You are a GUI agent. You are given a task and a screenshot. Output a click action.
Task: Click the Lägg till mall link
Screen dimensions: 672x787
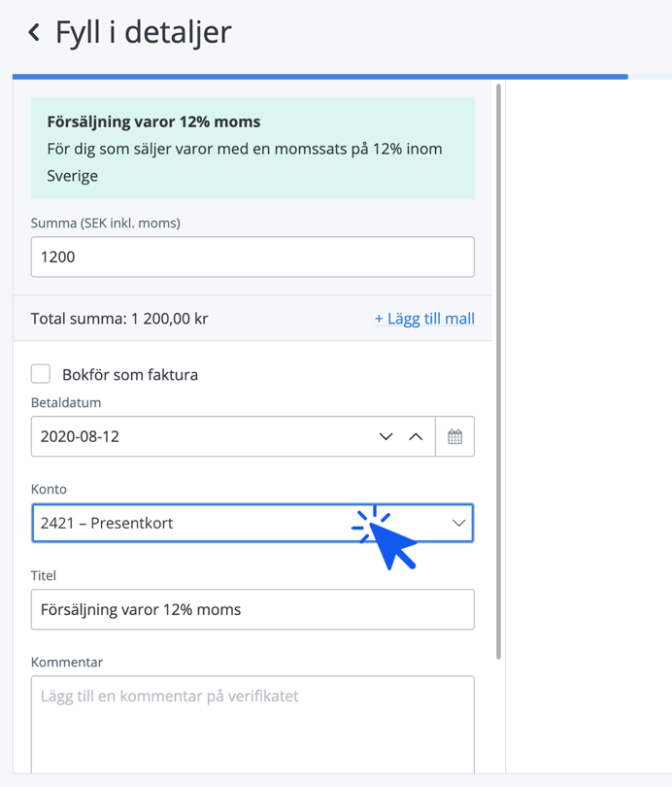(x=424, y=319)
